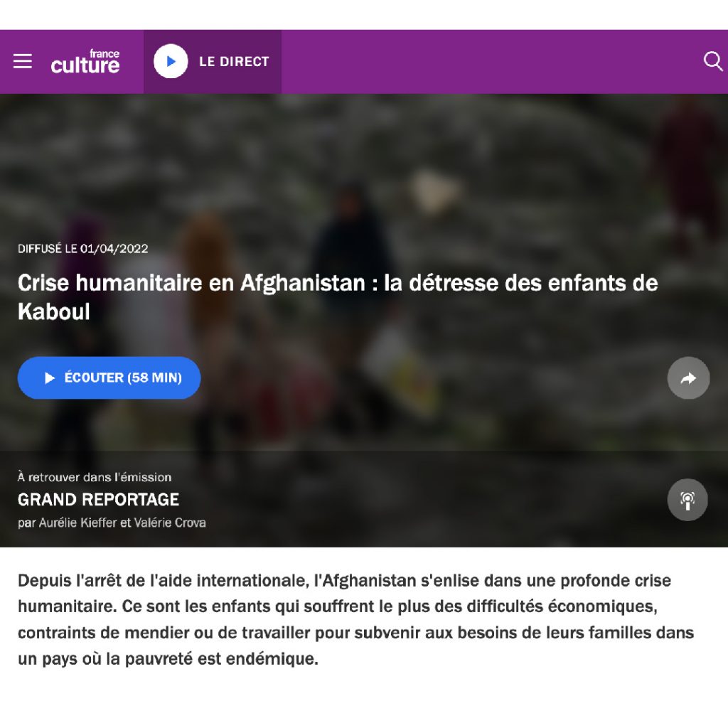Click the dark purple Le Direct panel background
The width and height of the screenshot is (728, 728).
tap(213, 85)
